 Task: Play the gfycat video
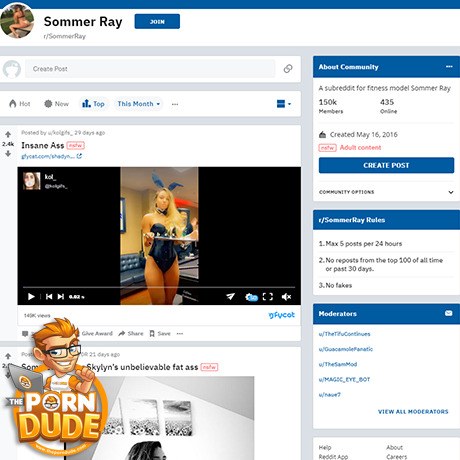(31, 296)
